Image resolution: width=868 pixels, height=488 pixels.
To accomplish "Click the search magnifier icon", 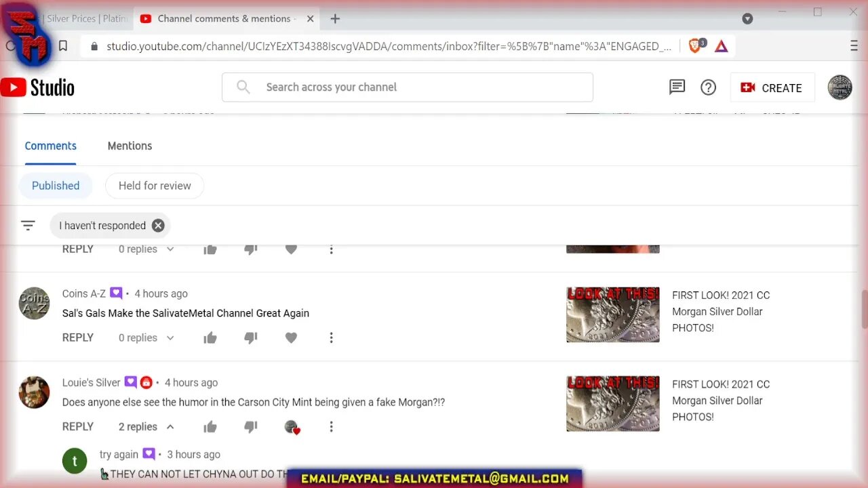I will [243, 87].
